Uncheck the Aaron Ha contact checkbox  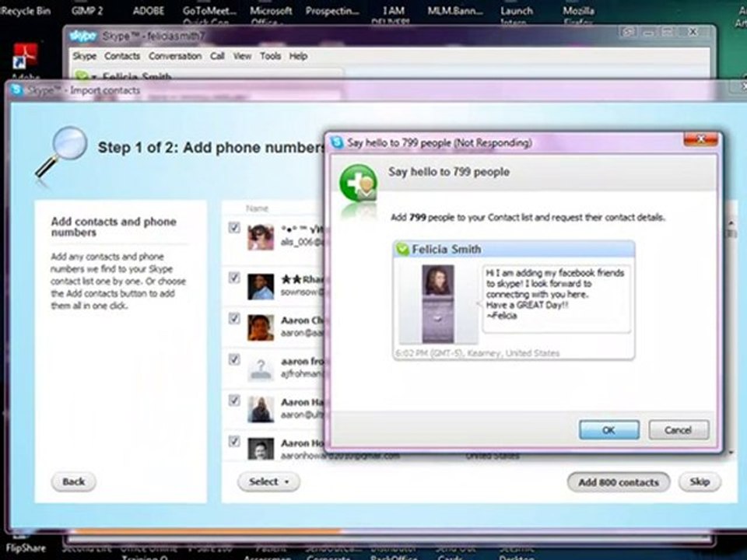(x=234, y=400)
